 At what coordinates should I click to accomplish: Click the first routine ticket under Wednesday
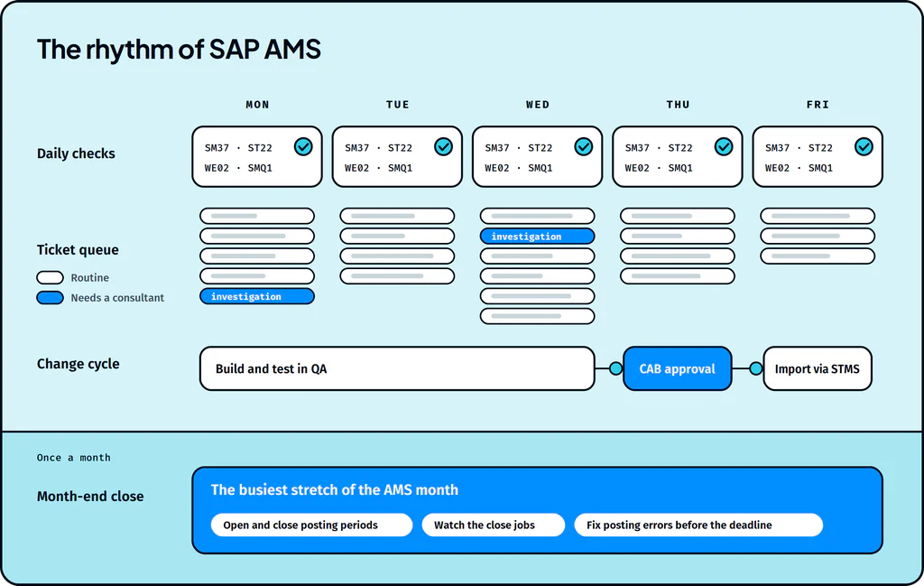(538, 216)
